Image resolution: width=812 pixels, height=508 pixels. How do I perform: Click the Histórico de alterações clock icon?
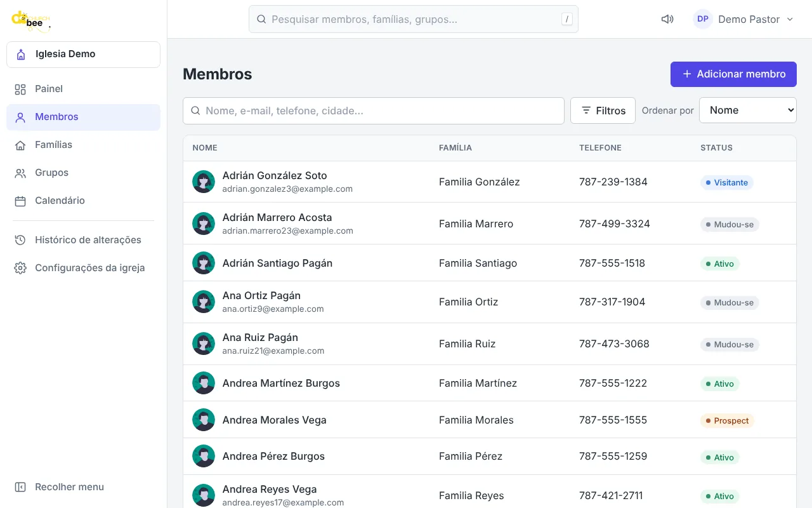(x=20, y=240)
